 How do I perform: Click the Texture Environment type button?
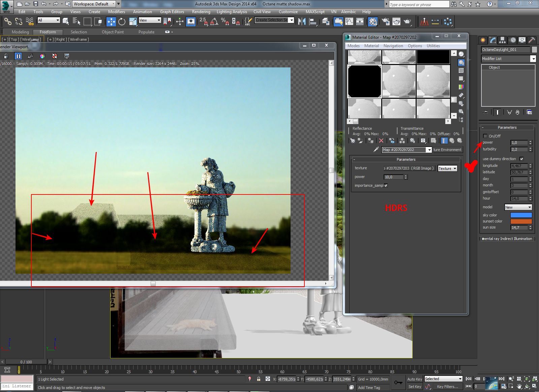click(x=447, y=150)
